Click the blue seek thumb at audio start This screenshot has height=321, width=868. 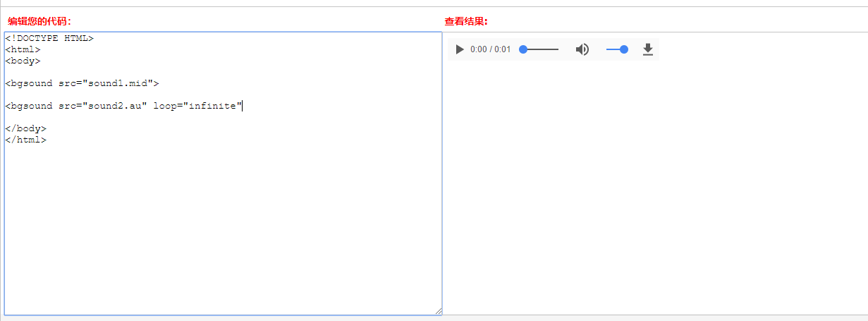[x=523, y=49]
